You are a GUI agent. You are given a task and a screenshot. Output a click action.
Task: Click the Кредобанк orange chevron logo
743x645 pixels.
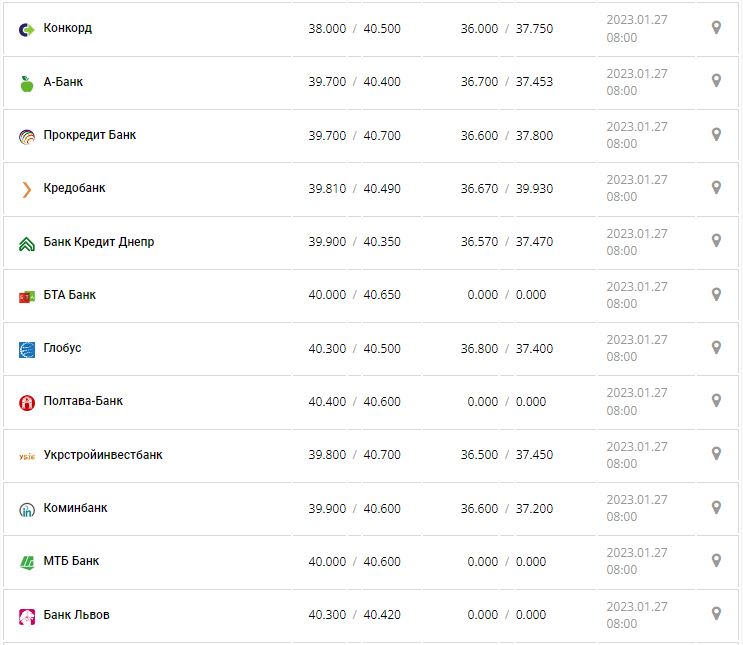27,189
